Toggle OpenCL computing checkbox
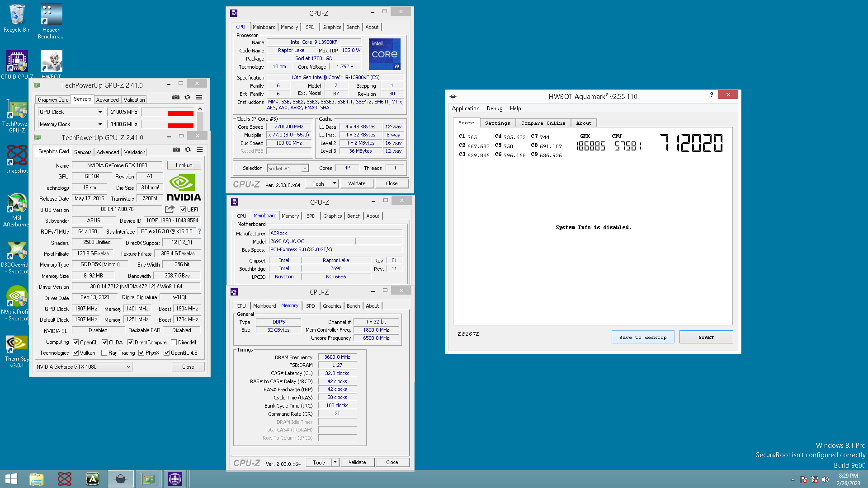Viewport: 868px width, 488px height. point(76,343)
